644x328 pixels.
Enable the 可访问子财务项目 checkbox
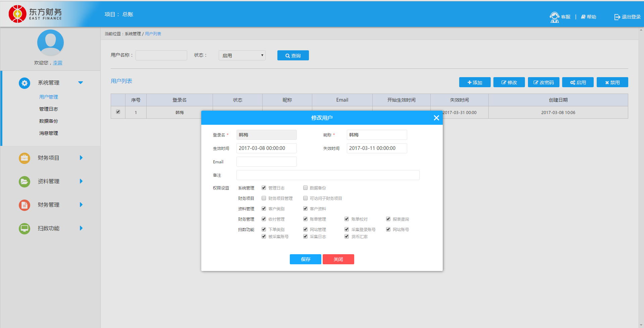306,198
